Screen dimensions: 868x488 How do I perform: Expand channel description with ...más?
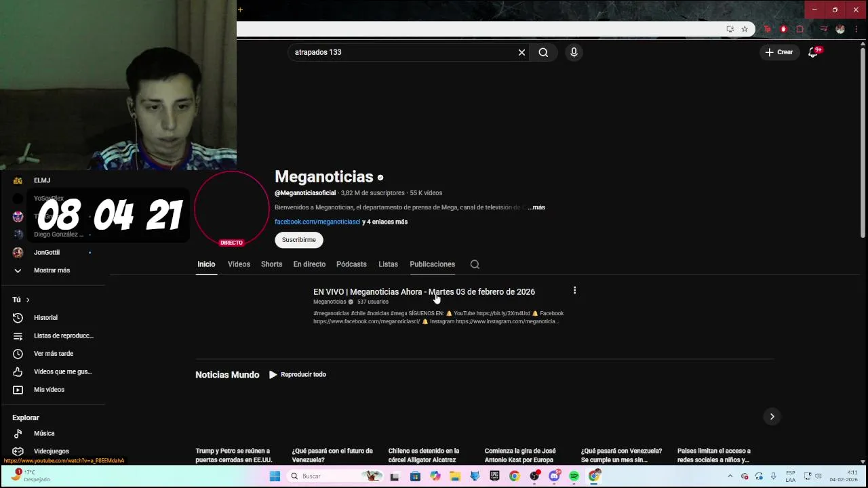pyautogui.click(x=536, y=207)
